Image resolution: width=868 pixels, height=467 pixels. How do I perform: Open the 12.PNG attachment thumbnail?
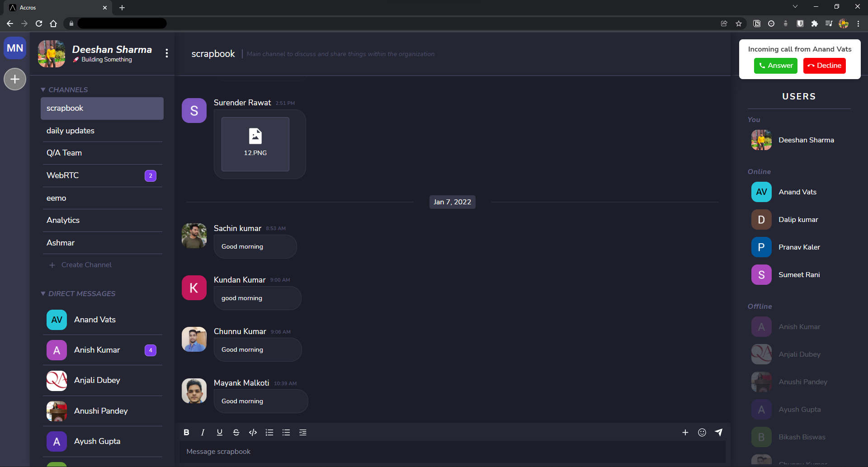tap(255, 144)
